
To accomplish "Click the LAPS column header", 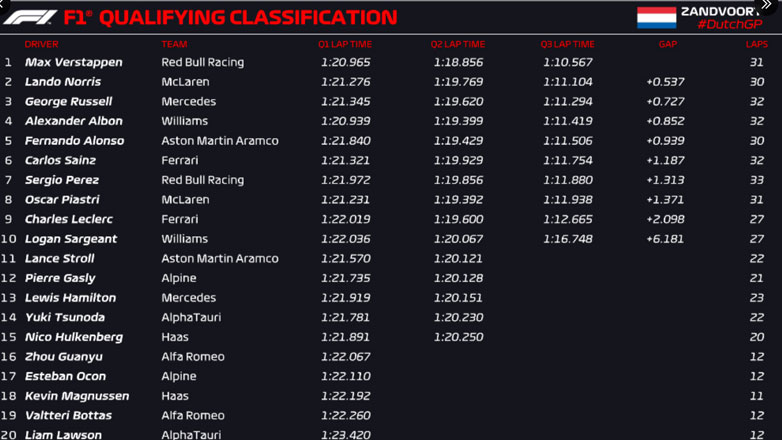I will pos(756,44).
